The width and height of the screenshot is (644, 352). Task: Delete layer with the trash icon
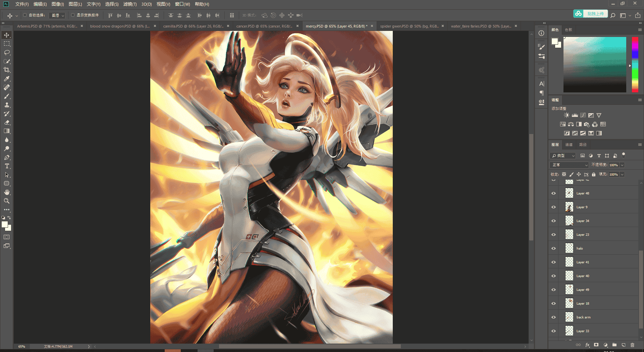632,345
